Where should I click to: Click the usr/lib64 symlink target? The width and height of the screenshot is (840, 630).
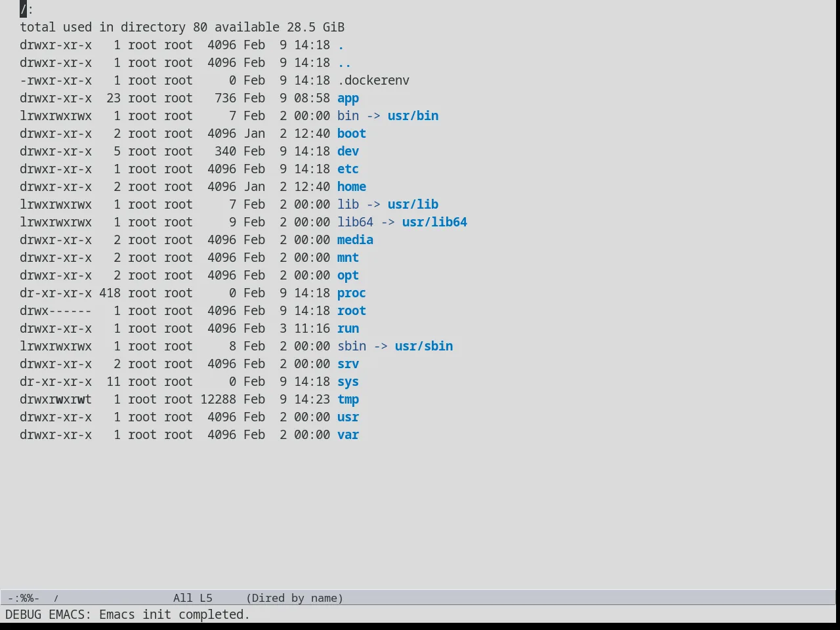click(434, 222)
